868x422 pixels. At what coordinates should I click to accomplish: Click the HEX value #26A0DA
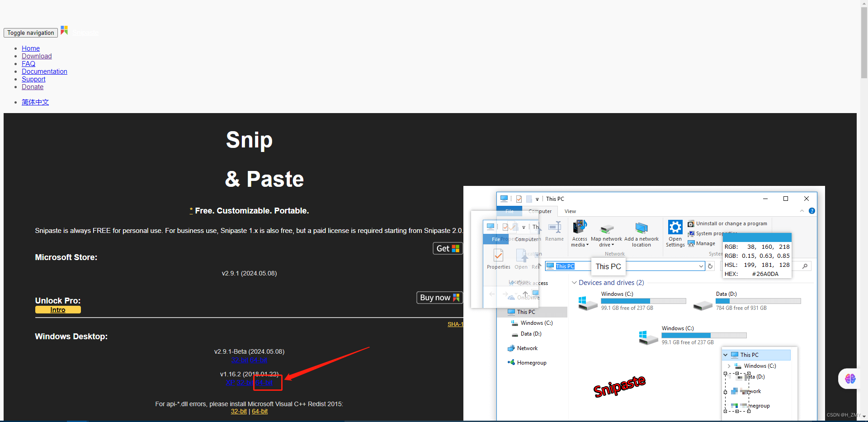765,274
